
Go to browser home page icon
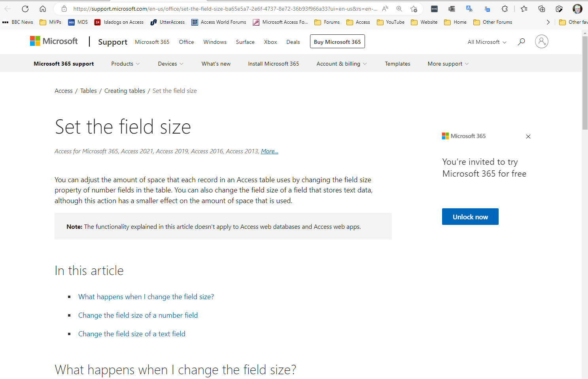[43, 9]
